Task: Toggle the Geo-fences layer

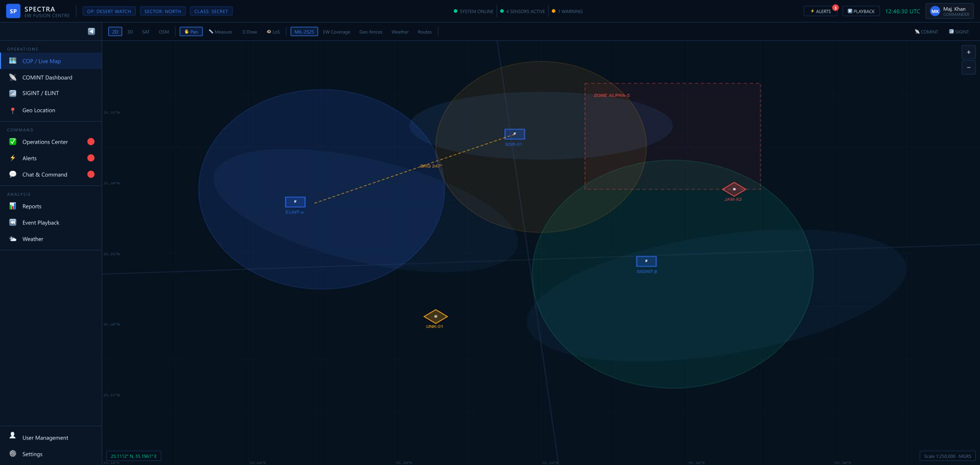Action: tap(370, 32)
